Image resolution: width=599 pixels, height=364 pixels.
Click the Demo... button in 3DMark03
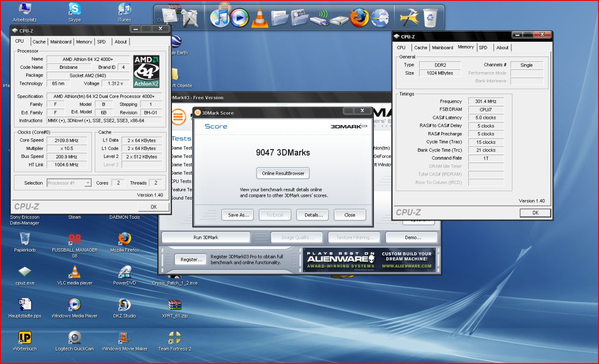(413, 238)
